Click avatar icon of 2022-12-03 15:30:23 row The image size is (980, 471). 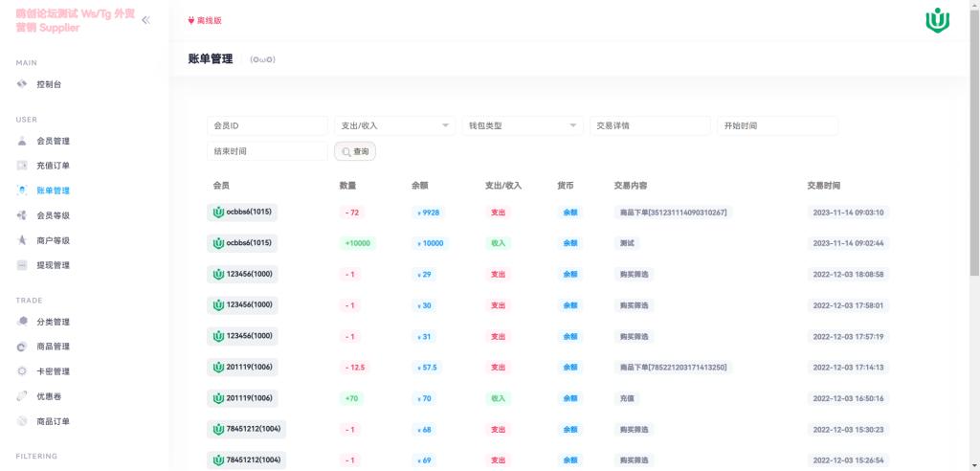pos(218,429)
